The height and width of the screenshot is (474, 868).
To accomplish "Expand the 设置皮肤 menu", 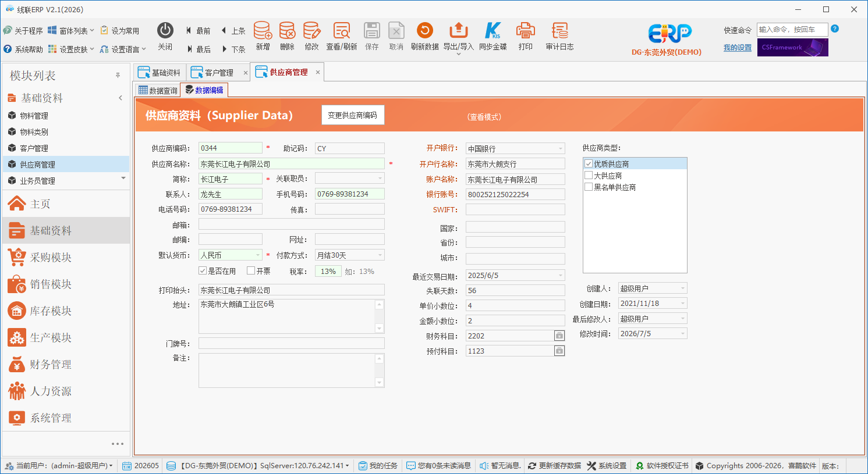I will click(71, 49).
